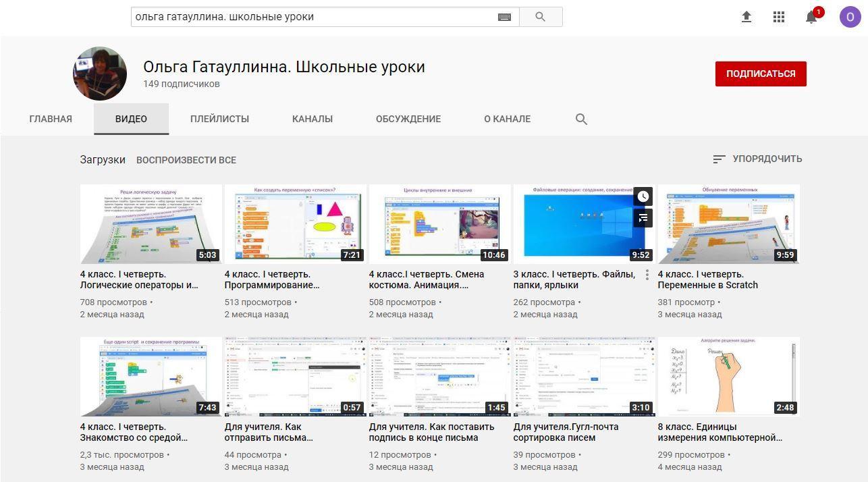The width and height of the screenshot is (868, 482).
Task: Open the 1:45 подпись в конце письма thumbnail
Action: pyautogui.click(x=439, y=377)
